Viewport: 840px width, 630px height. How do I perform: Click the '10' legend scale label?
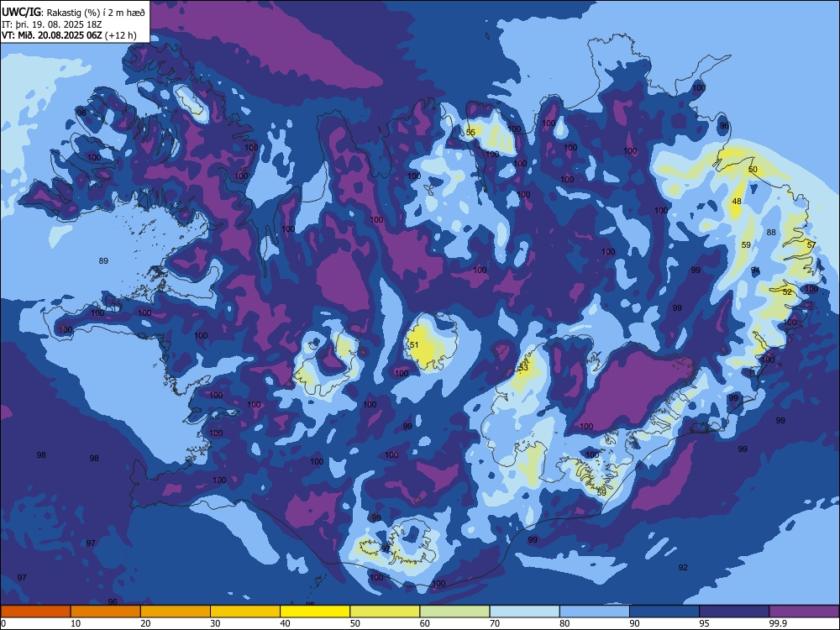tap(76, 623)
